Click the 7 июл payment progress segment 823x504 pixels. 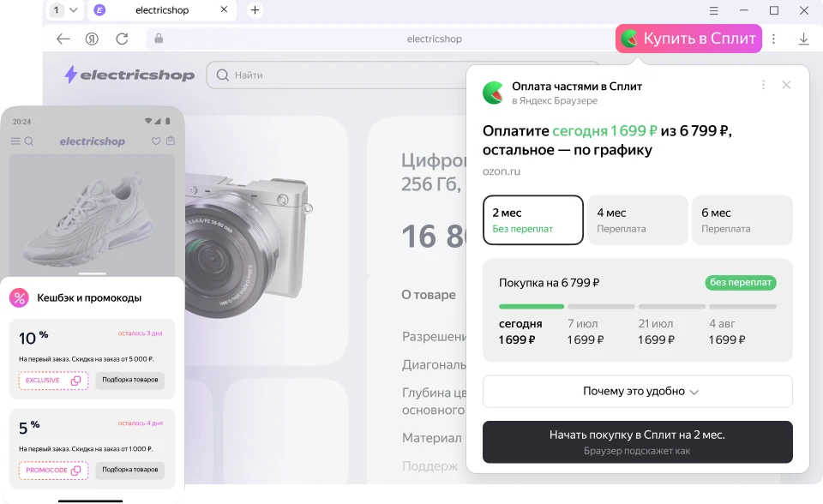(x=601, y=306)
